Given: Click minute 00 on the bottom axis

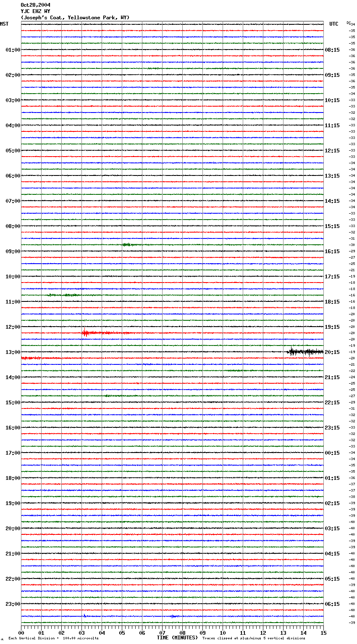Looking at the screenshot, I should tap(21, 633).
